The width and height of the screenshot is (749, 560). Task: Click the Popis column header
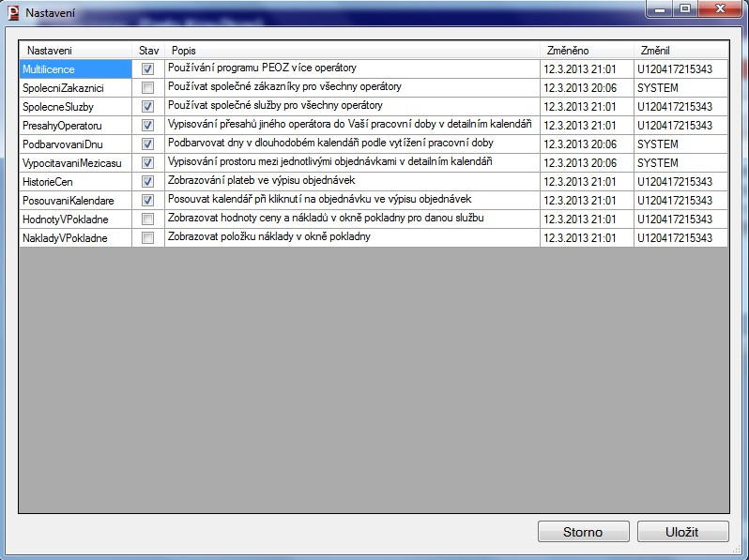point(353,50)
